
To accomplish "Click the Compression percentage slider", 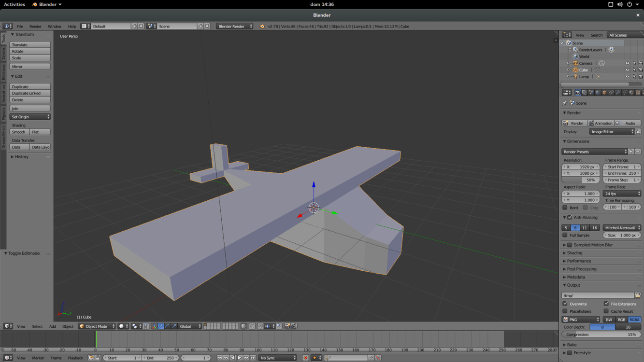I will [601, 334].
